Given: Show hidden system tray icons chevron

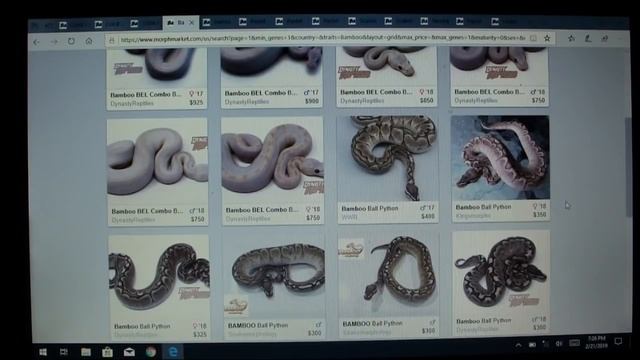Looking at the screenshot, I should [x=518, y=345].
